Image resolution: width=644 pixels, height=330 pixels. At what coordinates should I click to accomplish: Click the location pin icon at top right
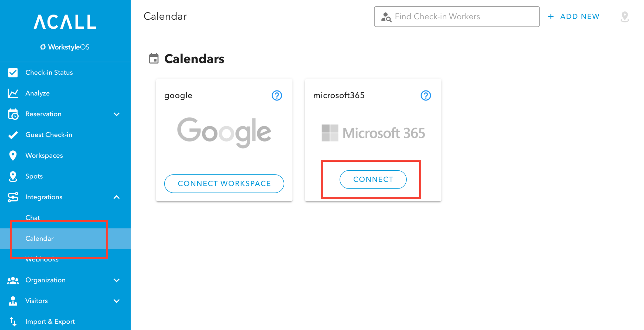tap(625, 17)
